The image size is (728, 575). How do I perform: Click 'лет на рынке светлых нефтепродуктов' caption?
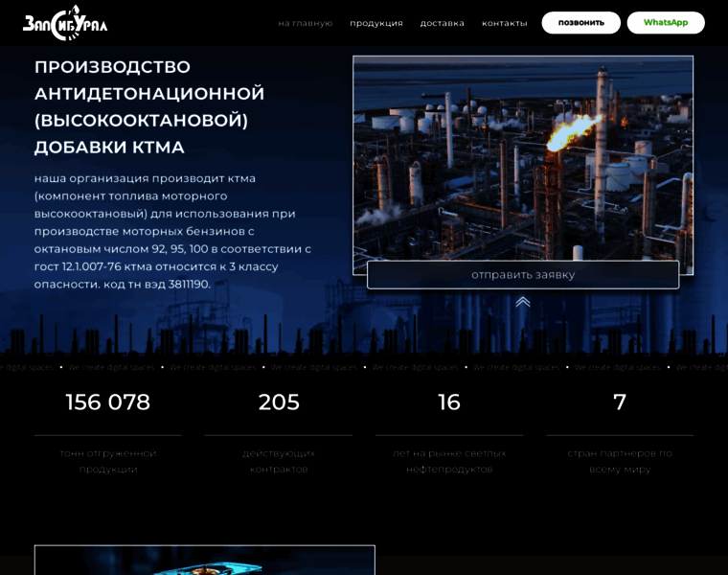click(449, 461)
